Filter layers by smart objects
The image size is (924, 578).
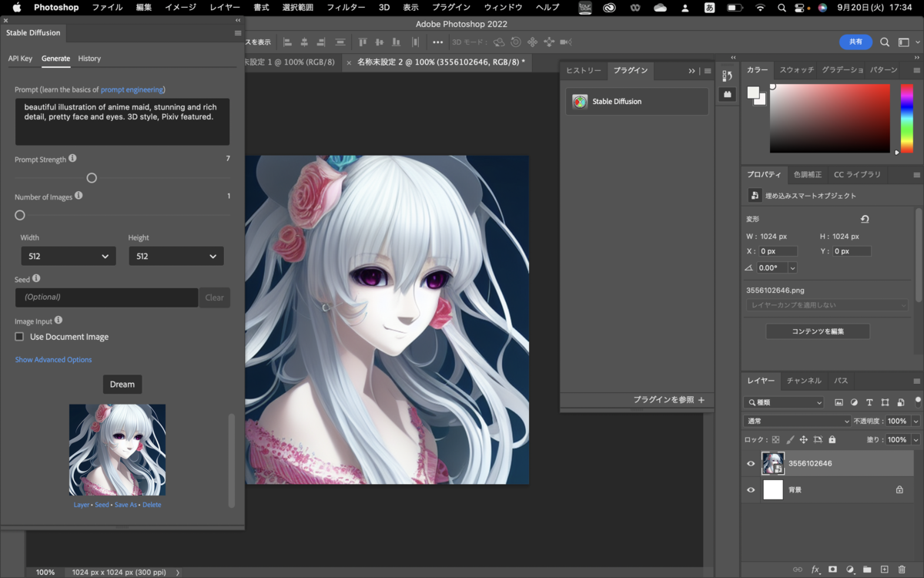coord(899,402)
